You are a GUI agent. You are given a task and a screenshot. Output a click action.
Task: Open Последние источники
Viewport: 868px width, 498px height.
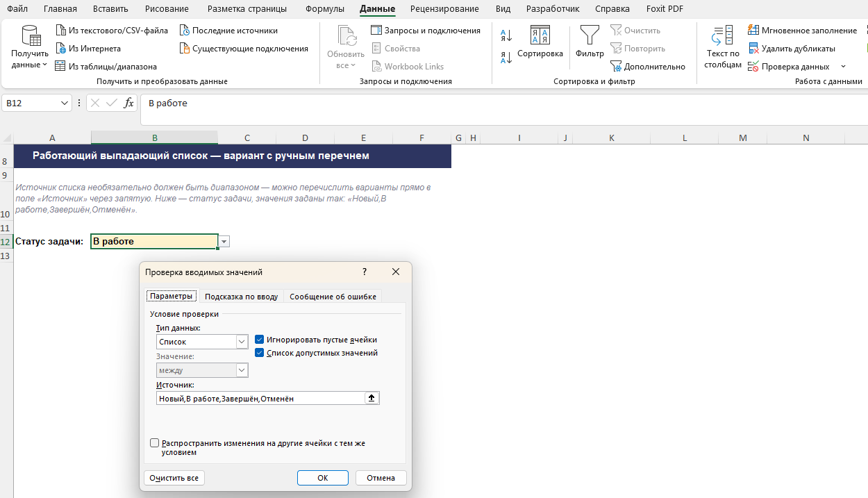[x=228, y=31]
